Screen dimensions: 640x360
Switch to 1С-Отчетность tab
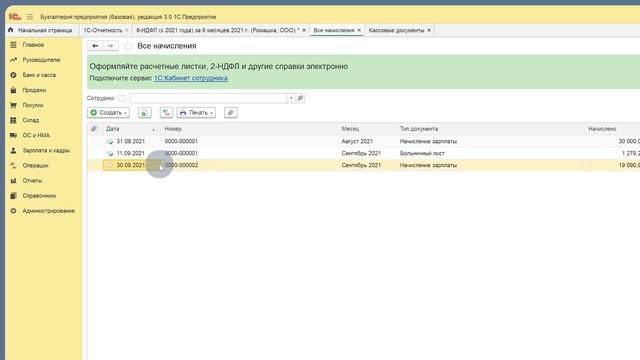[x=103, y=30]
